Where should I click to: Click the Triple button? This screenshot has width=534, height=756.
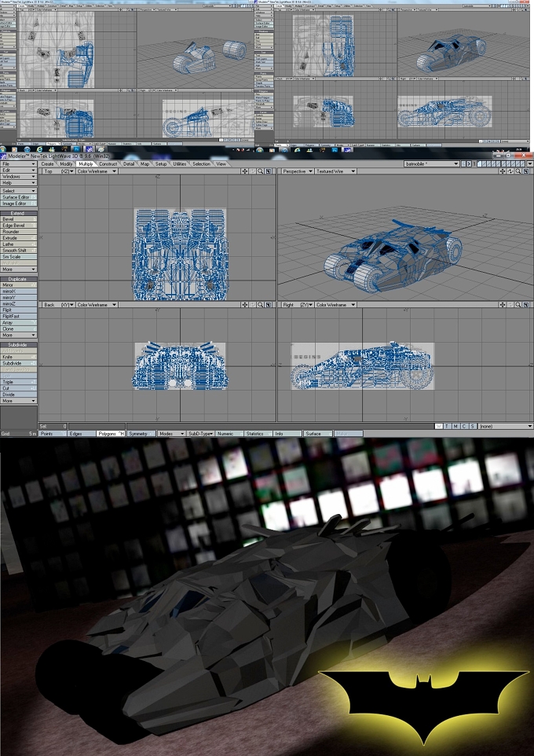tap(18, 382)
